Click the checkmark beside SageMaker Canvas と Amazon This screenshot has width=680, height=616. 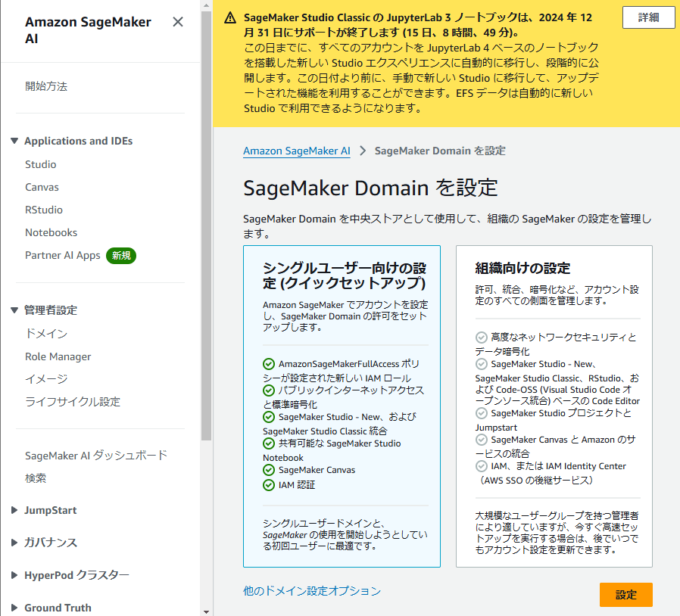click(482, 440)
